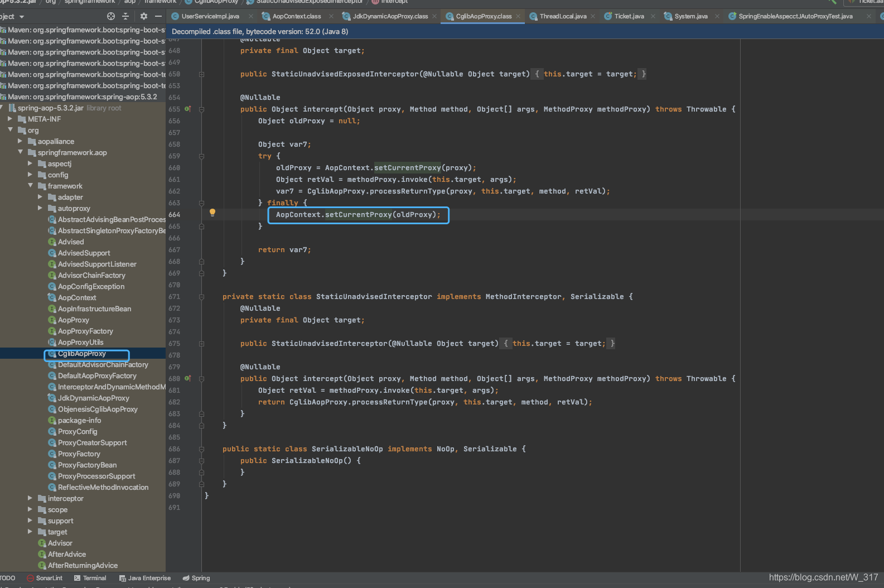Click the locate/scroll-from-source target icon
The width and height of the screenshot is (884, 588).
tap(111, 16)
